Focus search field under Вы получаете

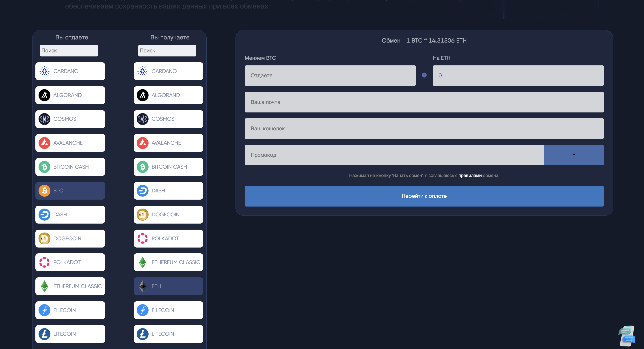(167, 51)
